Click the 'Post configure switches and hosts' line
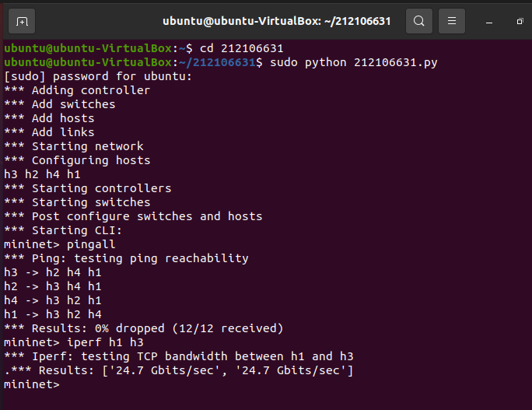 click(132, 216)
